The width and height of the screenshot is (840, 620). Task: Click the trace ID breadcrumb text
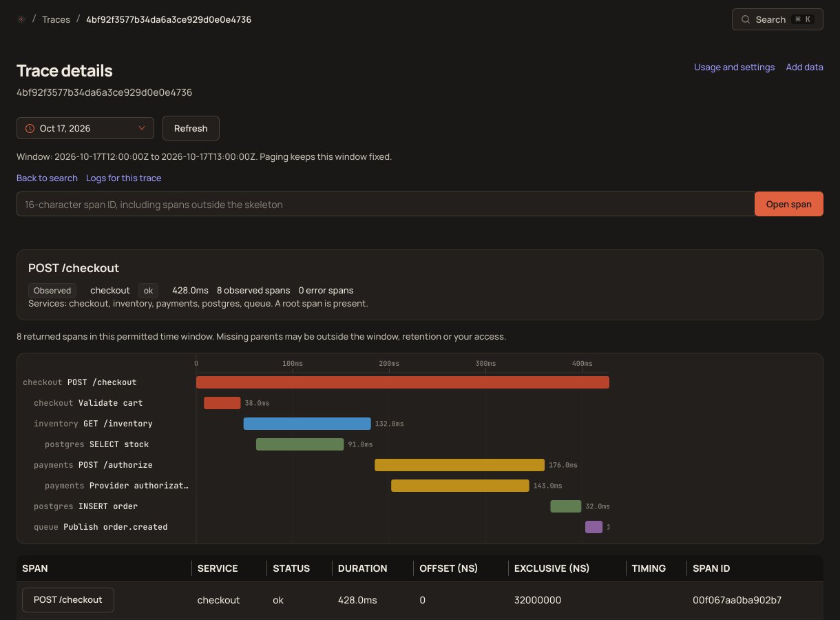[169, 19]
